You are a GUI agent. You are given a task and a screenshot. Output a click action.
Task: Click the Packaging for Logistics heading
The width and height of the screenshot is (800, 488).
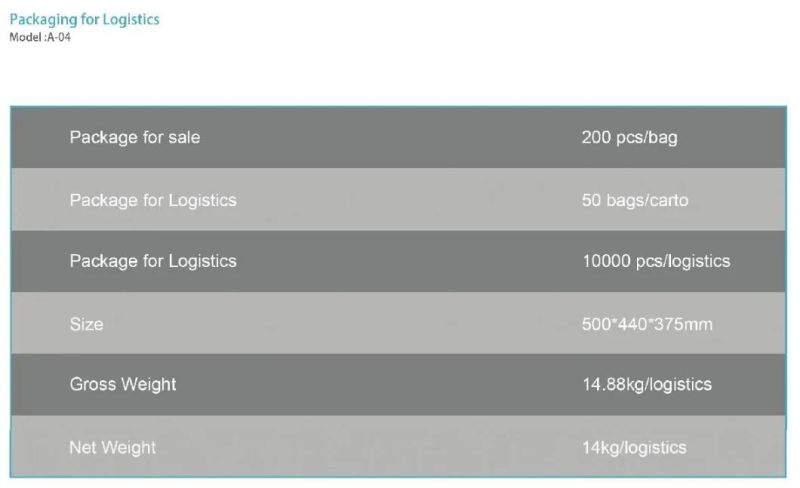point(84,20)
